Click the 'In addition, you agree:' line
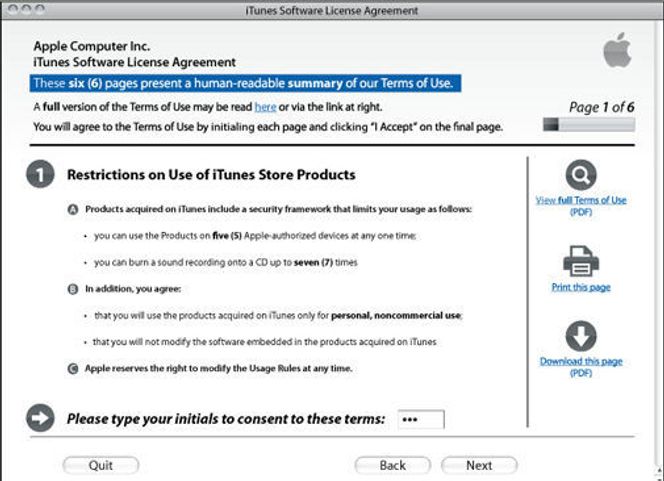 tap(133, 289)
